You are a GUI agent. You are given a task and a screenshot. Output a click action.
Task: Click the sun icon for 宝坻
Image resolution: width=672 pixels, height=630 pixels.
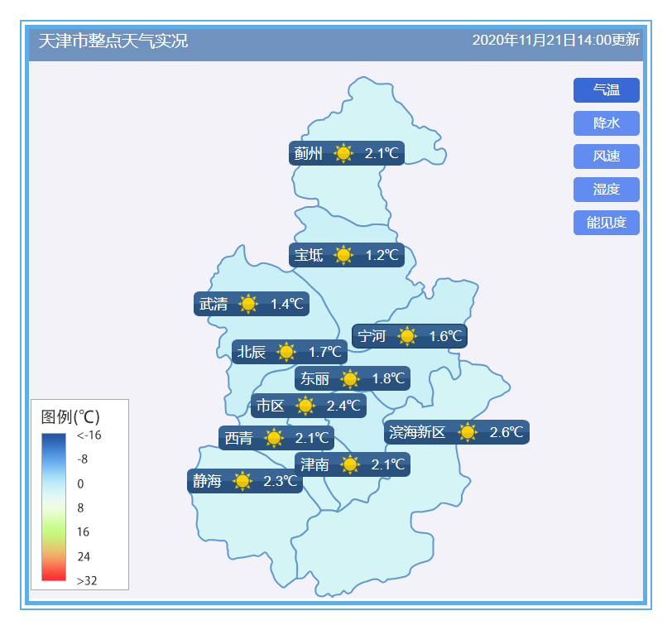pos(343,255)
